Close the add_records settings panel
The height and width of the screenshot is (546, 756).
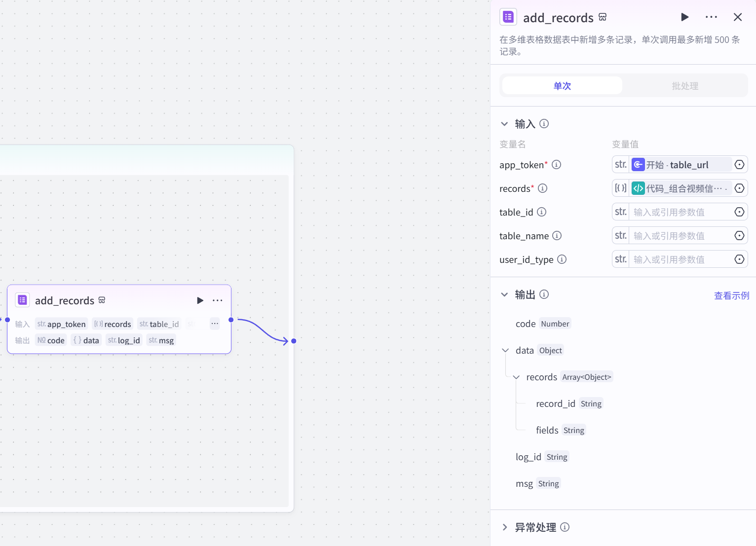coord(738,17)
